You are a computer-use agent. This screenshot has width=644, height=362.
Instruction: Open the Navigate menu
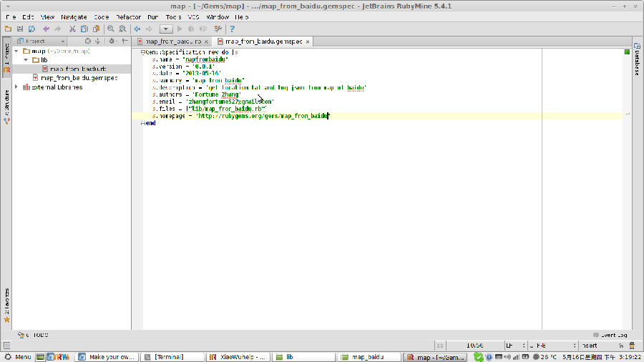coord(74,17)
